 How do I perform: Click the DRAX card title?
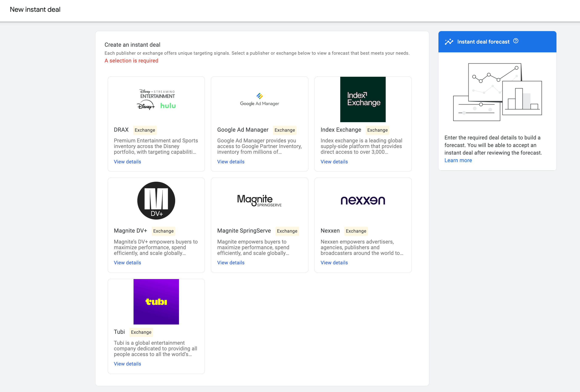(121, 130)
